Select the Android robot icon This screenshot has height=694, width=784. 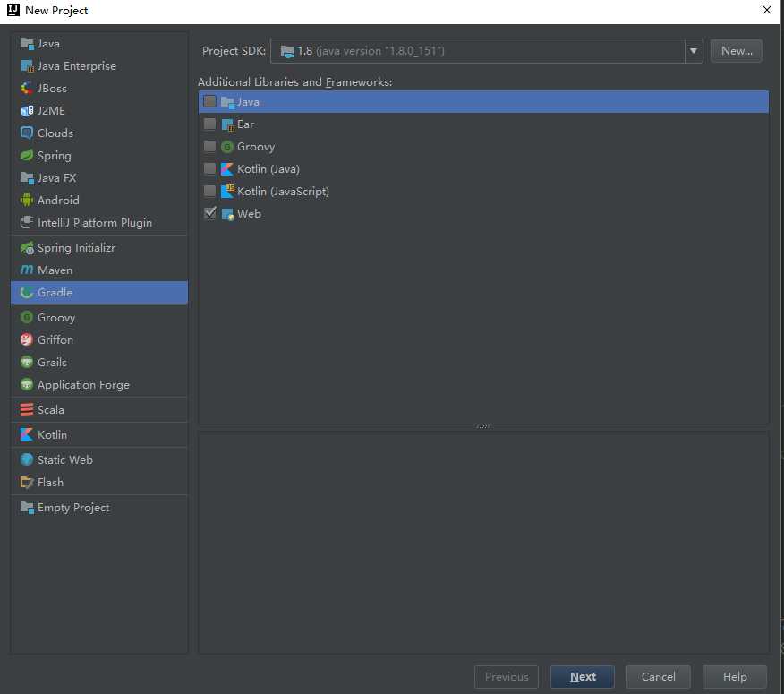click(x=27, y=201)
